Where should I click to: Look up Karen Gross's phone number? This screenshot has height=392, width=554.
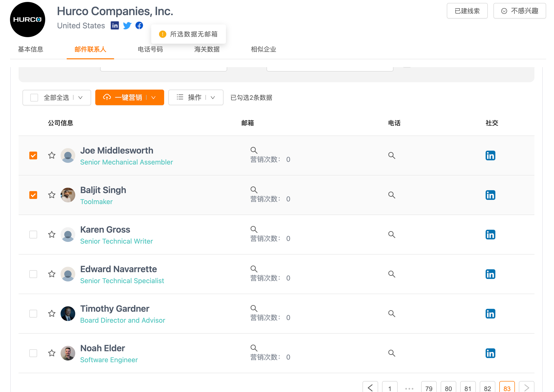point(392,235)
